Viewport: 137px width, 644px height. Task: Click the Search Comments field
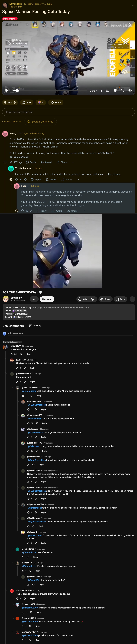[x=40, y=122]
